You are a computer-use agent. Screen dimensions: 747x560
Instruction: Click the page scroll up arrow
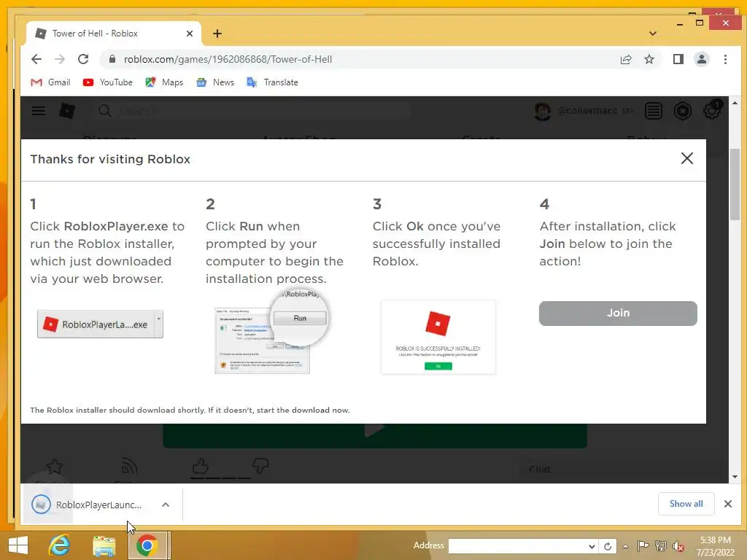[x=735, y=103]
